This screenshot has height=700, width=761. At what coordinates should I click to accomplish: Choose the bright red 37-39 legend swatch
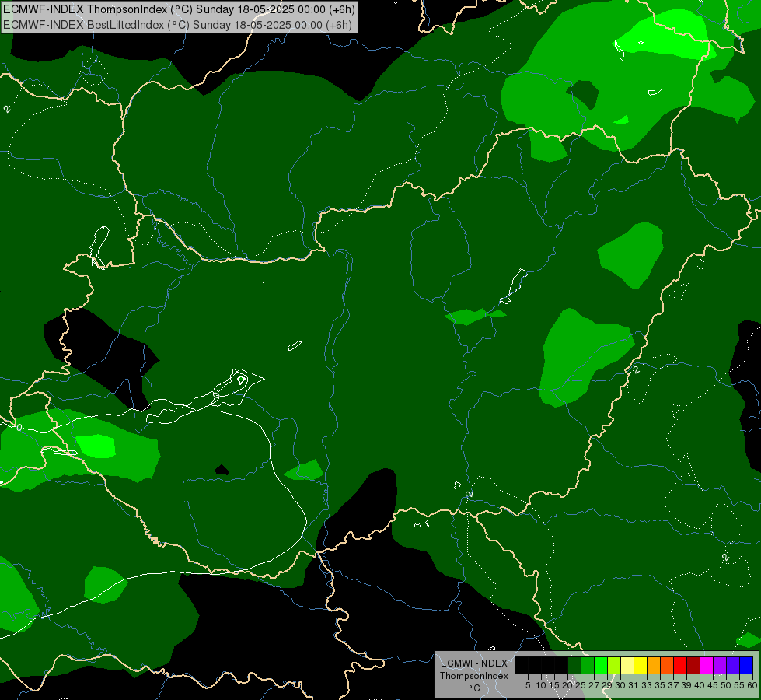[x=680, y=665]
